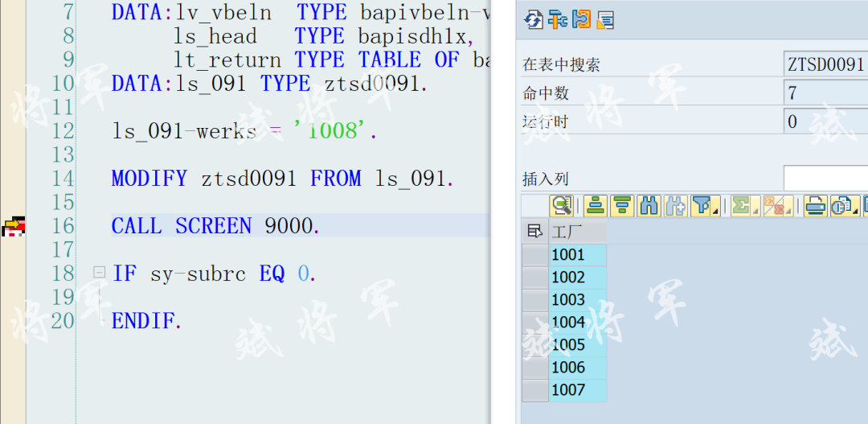Click table cell 1001
868x424 pixels.
pyautogui.click(x=578, y=255)
